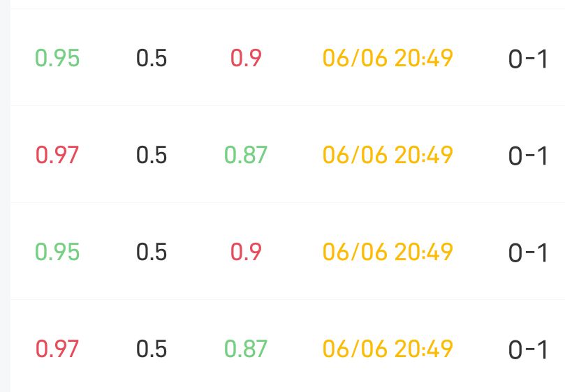Click the red 0.97 in the second row
The image size is (565, 392).
pyautogui.click(x=57, y=155)
